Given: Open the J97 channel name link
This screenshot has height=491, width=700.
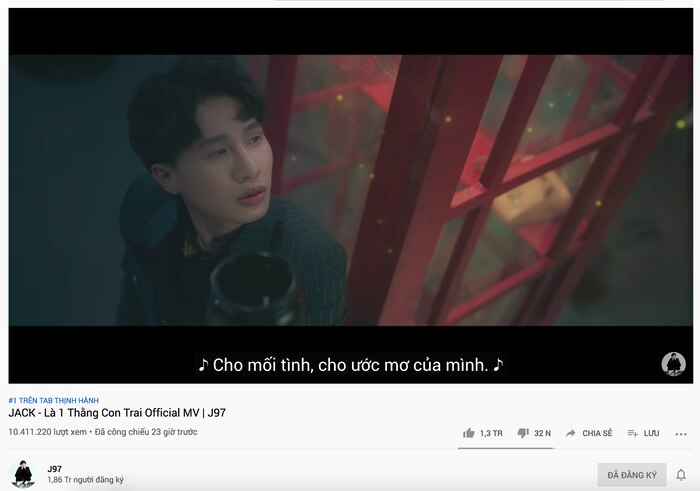Looking at the screenshot, I should (x=54, y=469).
